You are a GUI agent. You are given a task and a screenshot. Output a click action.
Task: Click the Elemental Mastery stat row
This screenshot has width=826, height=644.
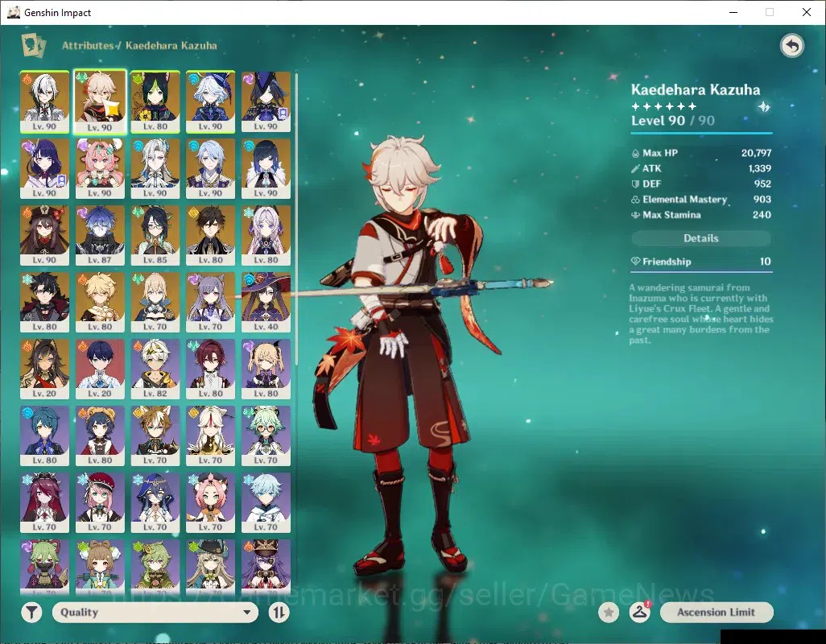pyautogui.click(x=701, y=200)
